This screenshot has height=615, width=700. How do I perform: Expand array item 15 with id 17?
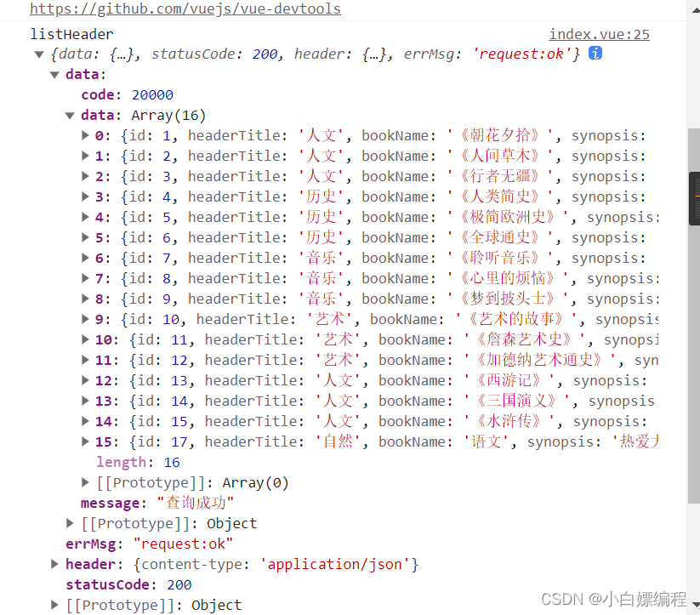(85, 441)
